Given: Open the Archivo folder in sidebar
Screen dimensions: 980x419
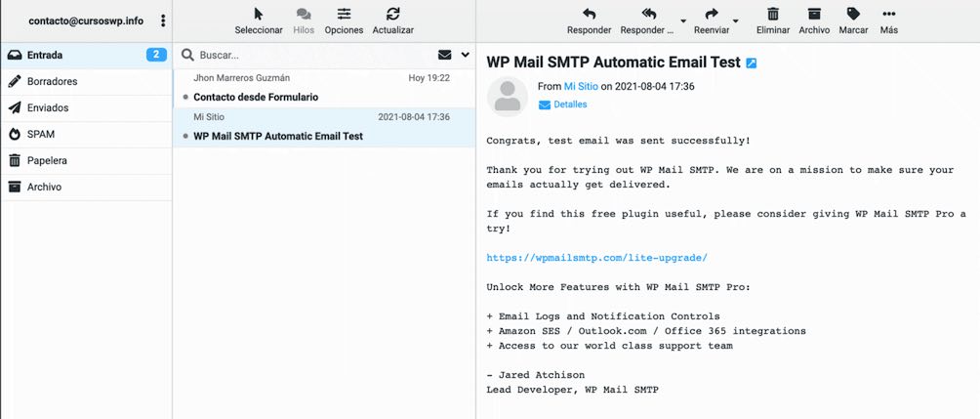Looking at the screenshot, I should tap(86, 187).
